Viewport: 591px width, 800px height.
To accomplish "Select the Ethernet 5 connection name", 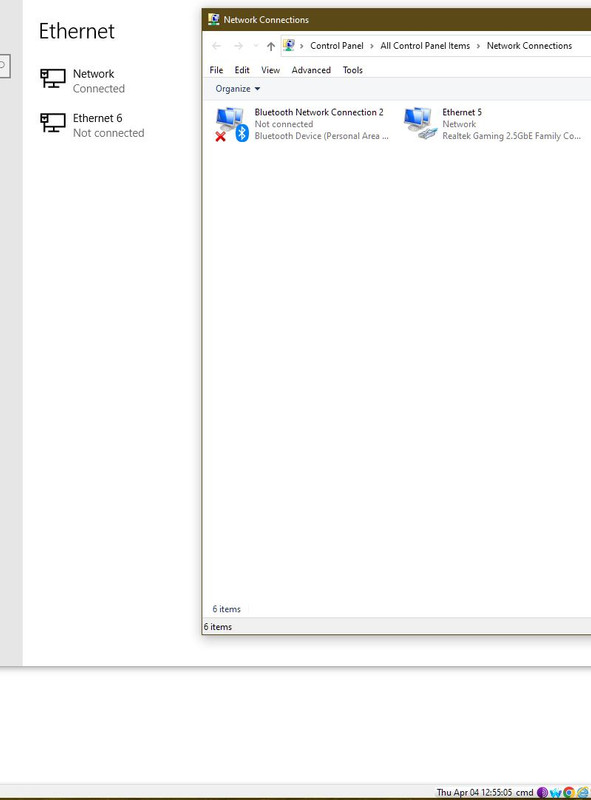I will pos(462,112).
